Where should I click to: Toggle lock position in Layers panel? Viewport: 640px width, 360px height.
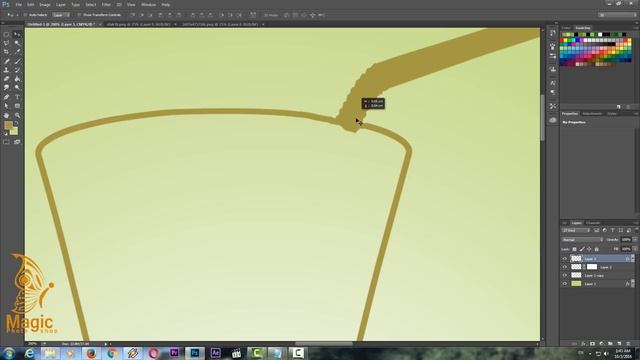(589, 249)
